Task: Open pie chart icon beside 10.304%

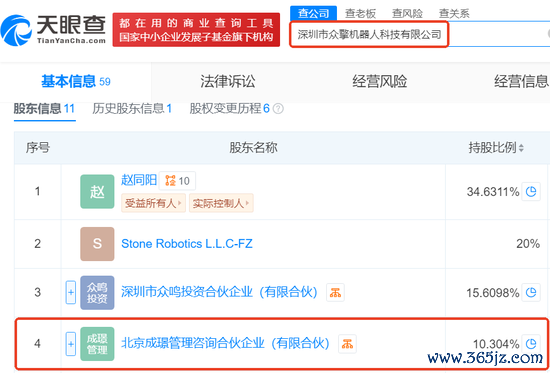Action: [531, 344]
